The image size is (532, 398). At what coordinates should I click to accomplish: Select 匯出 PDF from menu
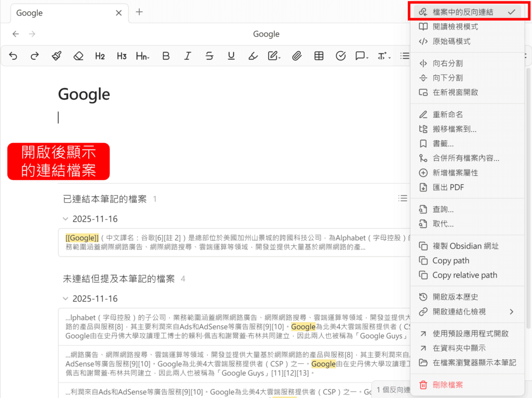[x=448, y=187]
